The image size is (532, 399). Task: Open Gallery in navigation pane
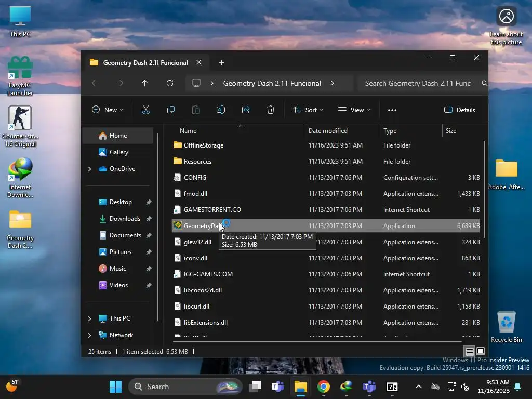[x=118, y=152]
